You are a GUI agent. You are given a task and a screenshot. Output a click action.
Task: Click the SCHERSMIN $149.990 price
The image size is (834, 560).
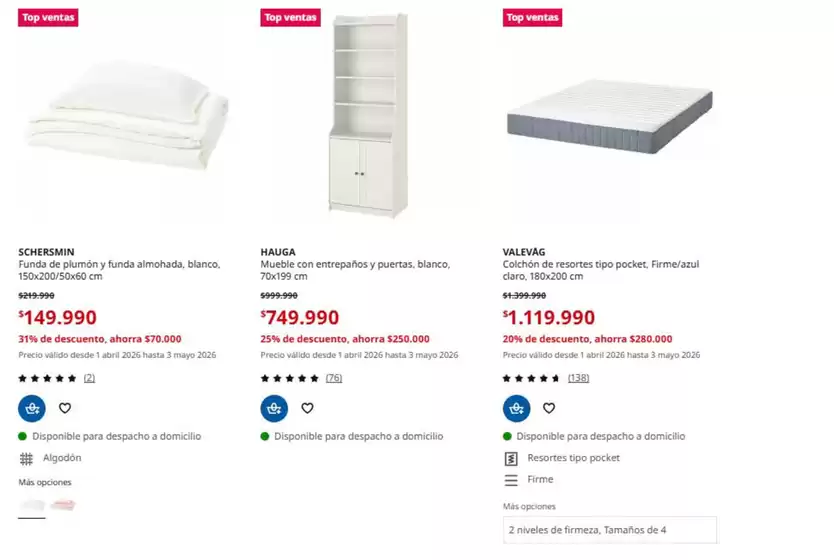click(58, 318)
